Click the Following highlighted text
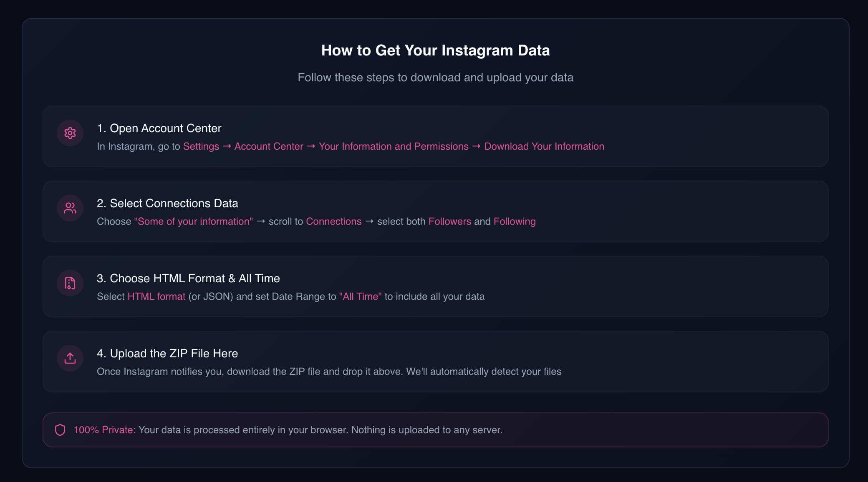The width and height of the screenshot is (868, 482). pyautogui.click(x=514, y=221)
